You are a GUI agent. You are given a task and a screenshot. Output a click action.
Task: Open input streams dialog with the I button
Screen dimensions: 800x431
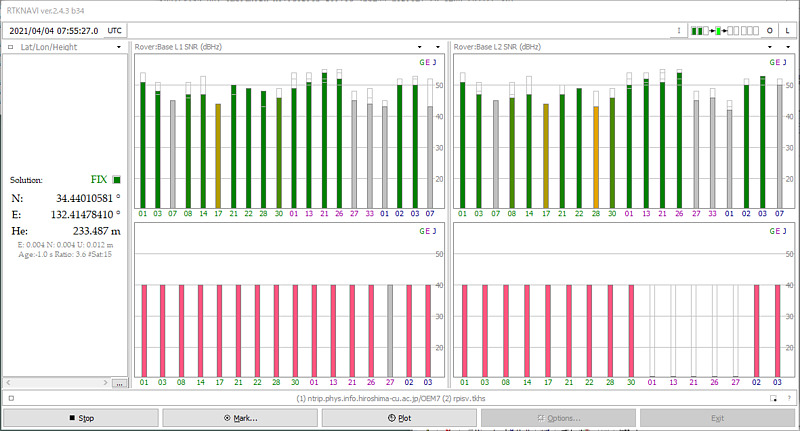[x=678, y=31]
